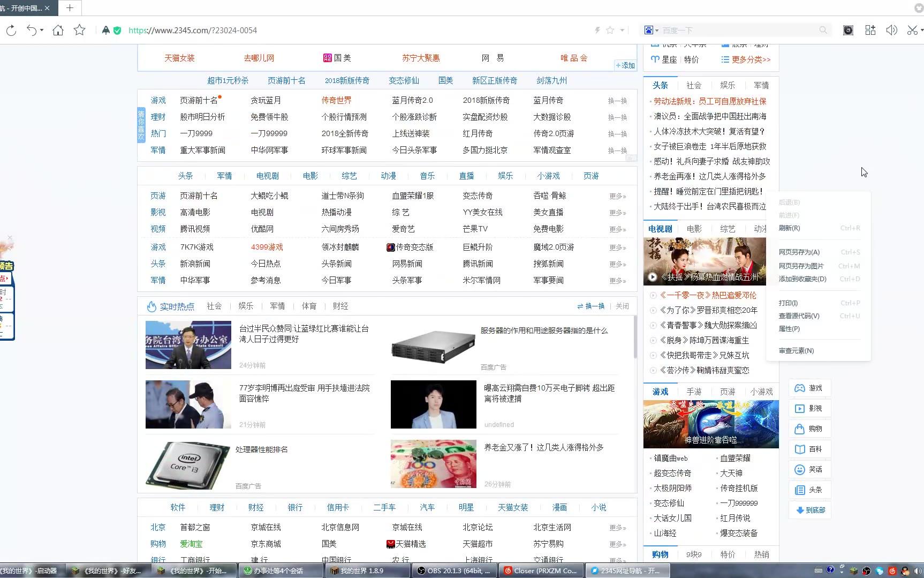Open the headline 劳动法新规:员工可自愿放弃社保
The image size is (924, 578).
710,101
